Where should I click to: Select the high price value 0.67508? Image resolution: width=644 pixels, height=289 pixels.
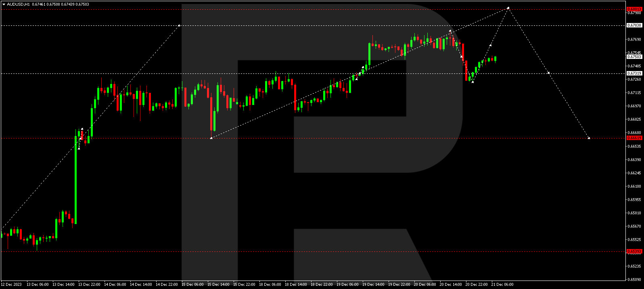[53, 4]
